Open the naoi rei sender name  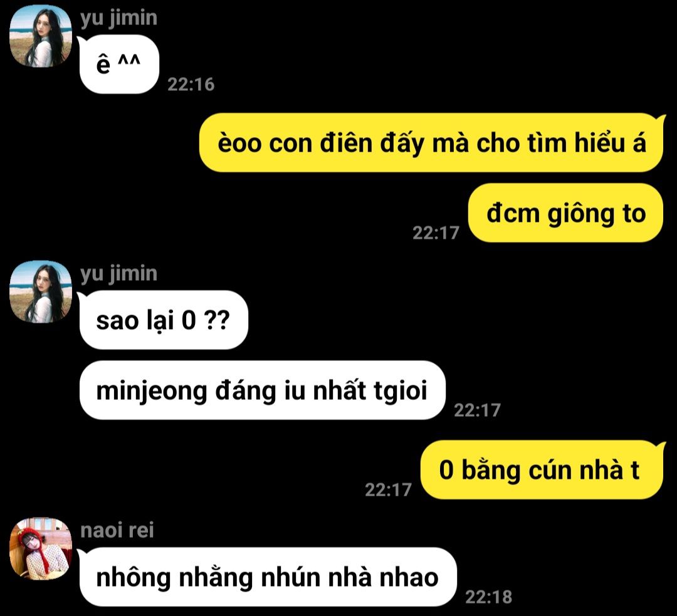pyautogui.click(x=117, y=530)
